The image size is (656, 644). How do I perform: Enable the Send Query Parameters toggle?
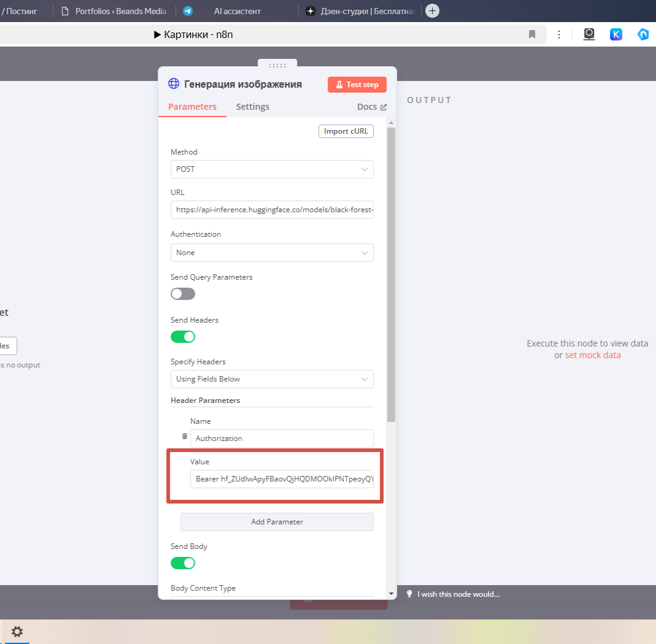(183, 294)
